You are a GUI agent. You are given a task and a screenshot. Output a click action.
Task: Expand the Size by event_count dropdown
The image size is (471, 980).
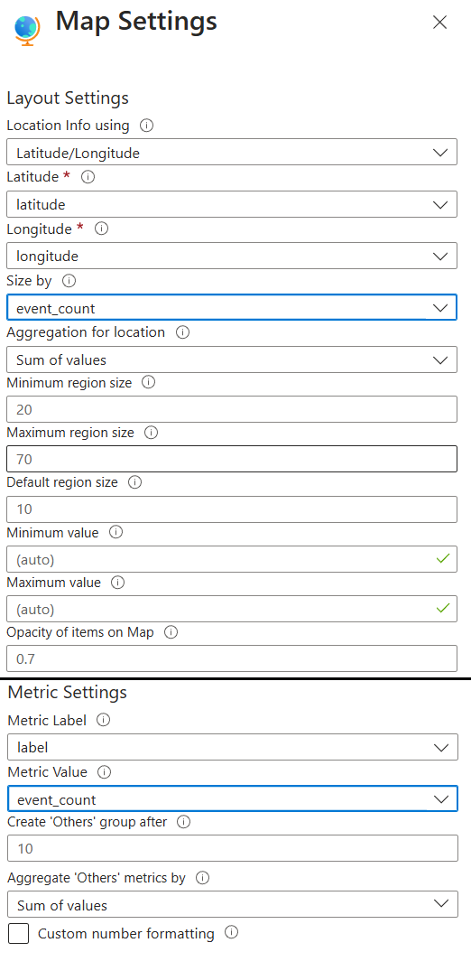232,307
